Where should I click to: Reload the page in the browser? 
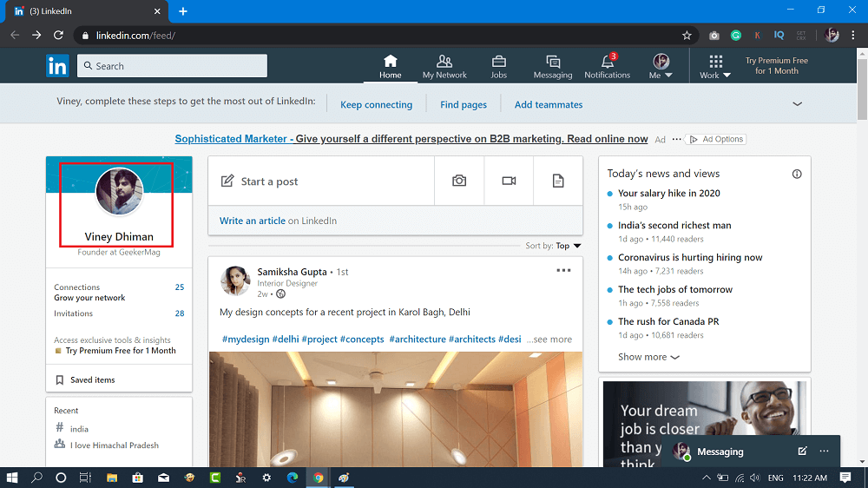[x=58, y=35]
